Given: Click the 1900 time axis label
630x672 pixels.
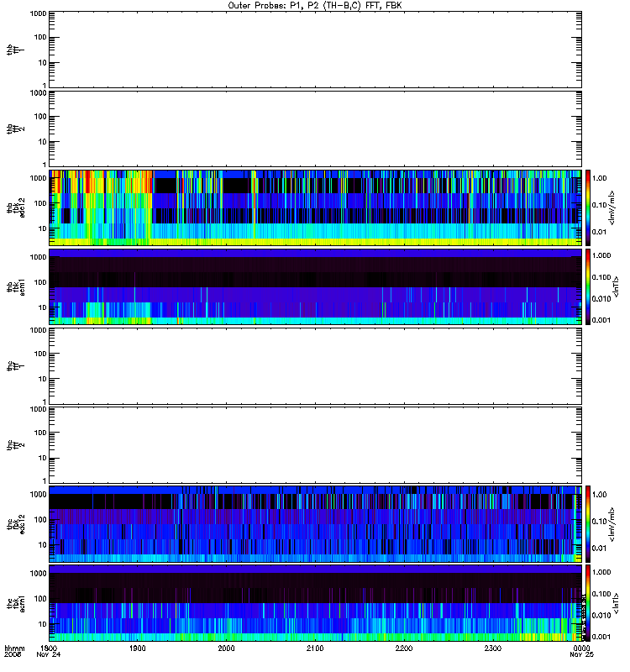Looking at the screenshot, I should [137, 648].
